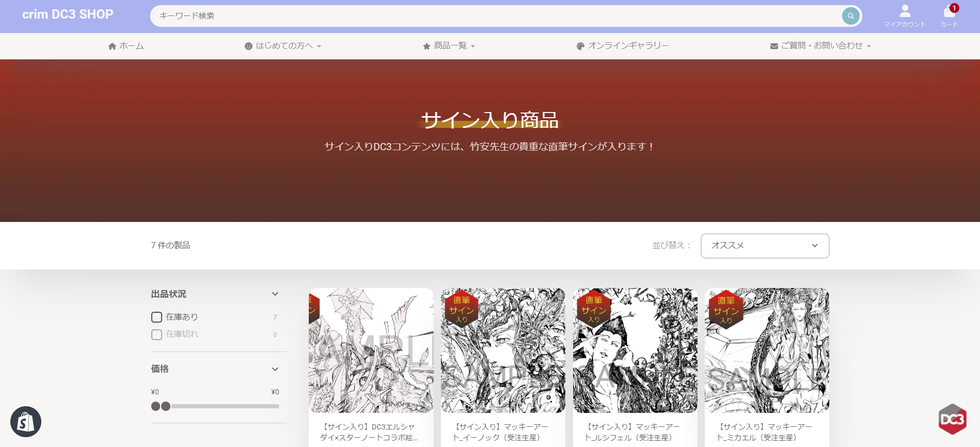Open DC3エルシャダイ×スターノート product title
This screenshot has width=980, height=447.
pyautogui.click(x=369, y=433)
